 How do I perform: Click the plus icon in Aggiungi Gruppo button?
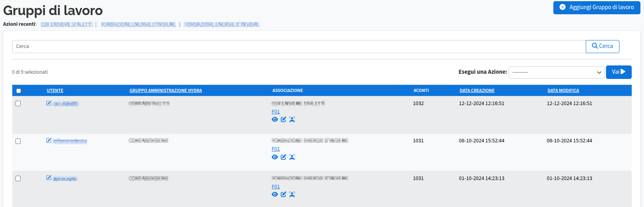coord(562,8)
